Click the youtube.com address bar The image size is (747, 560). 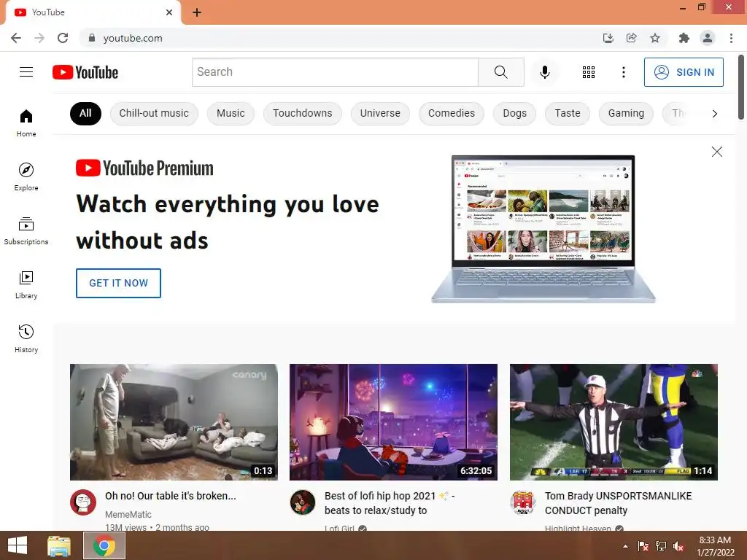[343, 38]
